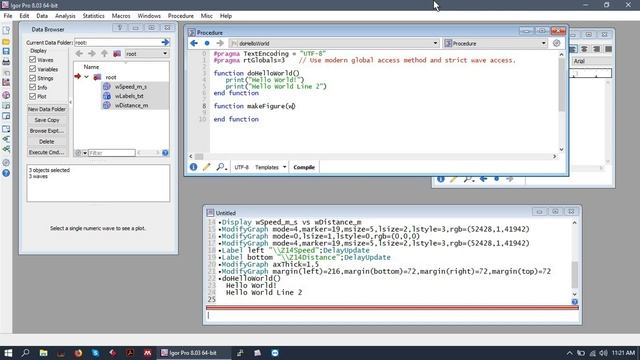Click center alignment icon in background window

(x=584, y=49)
